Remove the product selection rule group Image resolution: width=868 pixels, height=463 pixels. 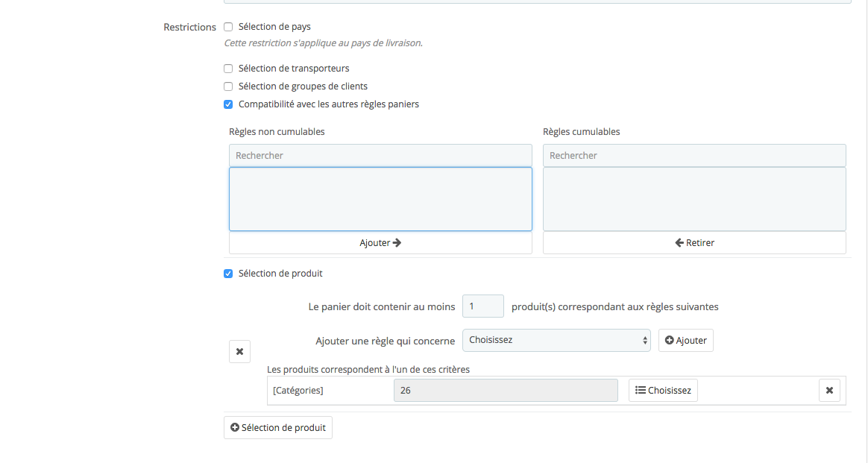pyautogui.click(x=239, y=351)
